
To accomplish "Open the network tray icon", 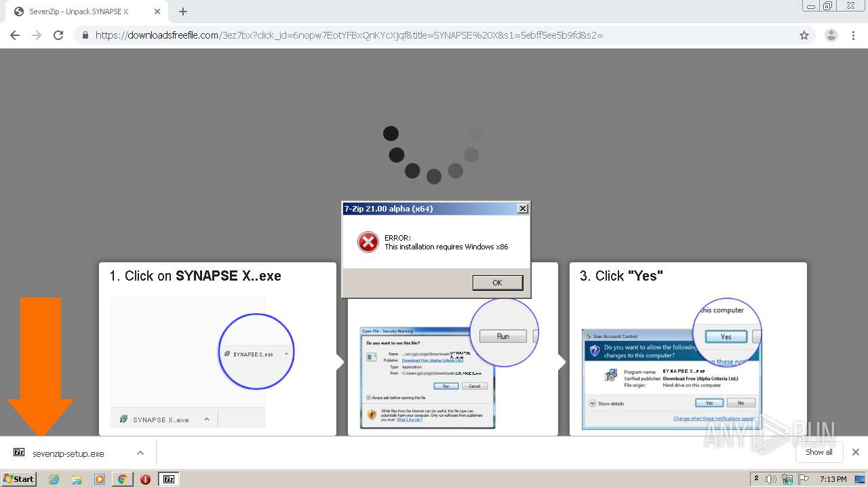I will (787, 479).
